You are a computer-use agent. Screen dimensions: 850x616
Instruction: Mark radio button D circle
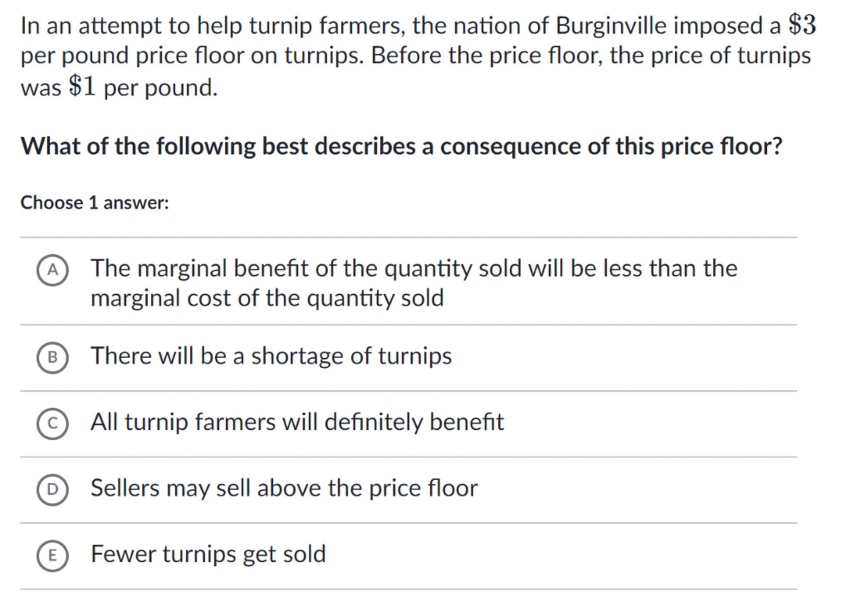click(x=52, y=489)
